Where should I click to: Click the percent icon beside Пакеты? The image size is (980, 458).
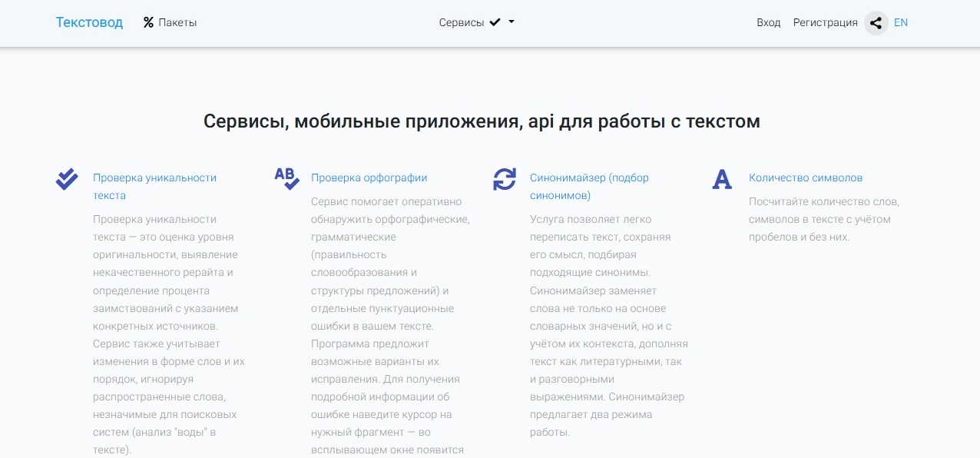point(148,23)
